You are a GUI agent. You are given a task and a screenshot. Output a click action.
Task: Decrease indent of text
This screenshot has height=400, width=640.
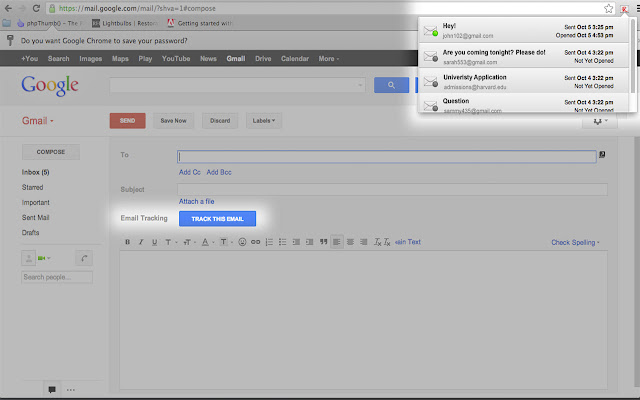(x=296, y=242)
